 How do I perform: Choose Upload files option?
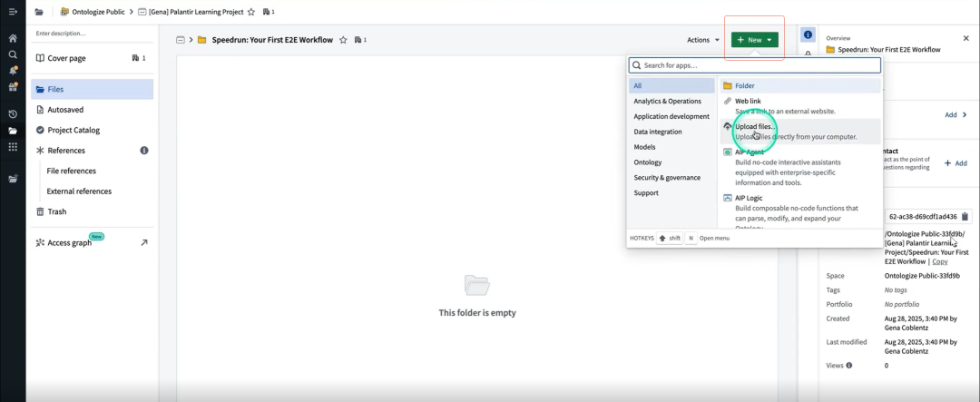click(800, 132)
